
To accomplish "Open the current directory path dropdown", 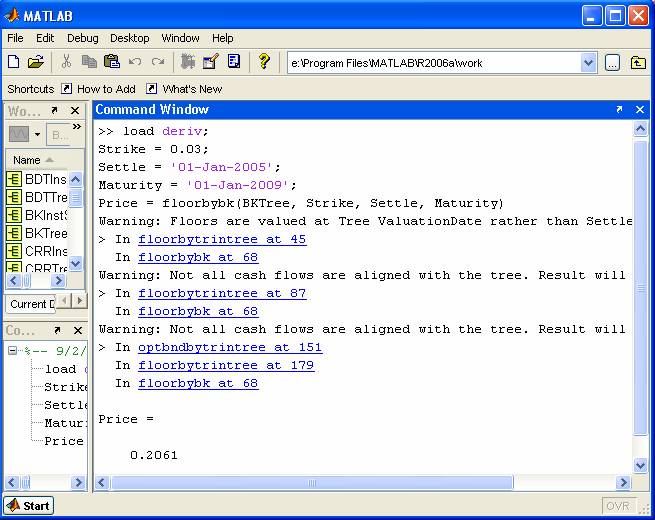I will point(588,63).
